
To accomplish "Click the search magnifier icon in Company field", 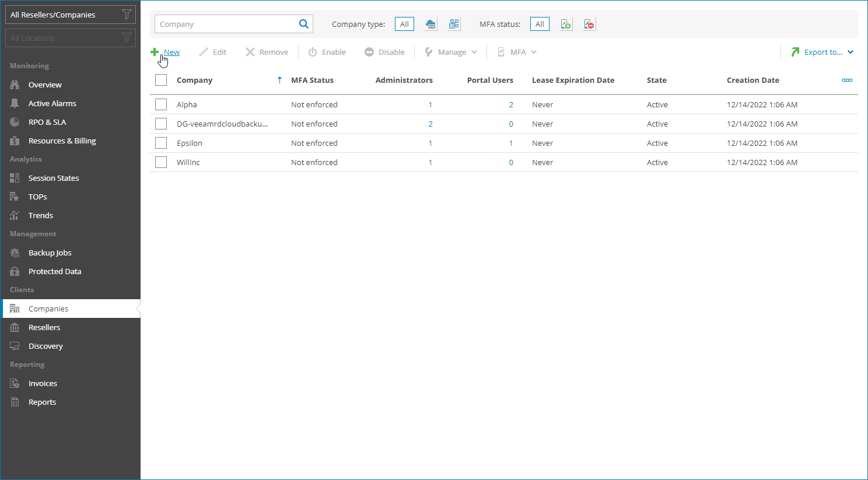I will 303,24.
